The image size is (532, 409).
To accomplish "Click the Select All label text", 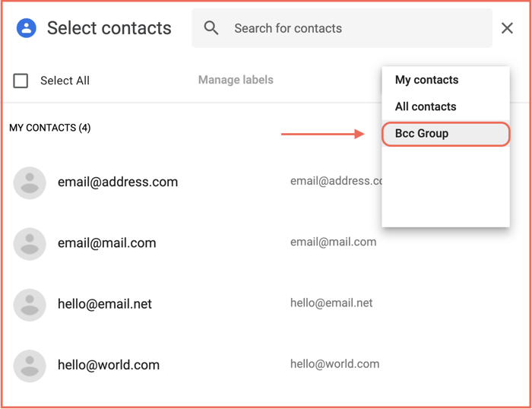I will tap(65, 81).
